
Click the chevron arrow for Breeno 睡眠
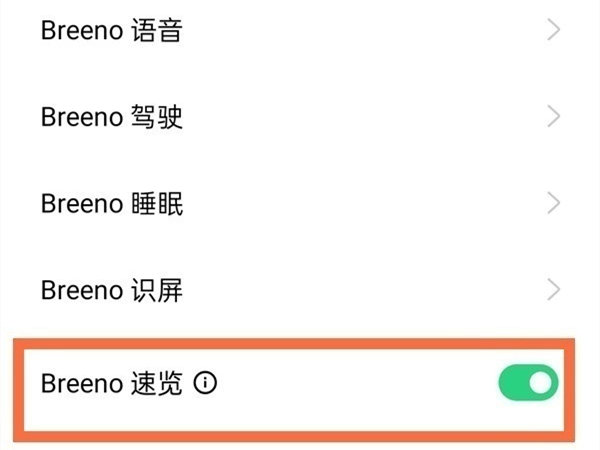(554, 204)
